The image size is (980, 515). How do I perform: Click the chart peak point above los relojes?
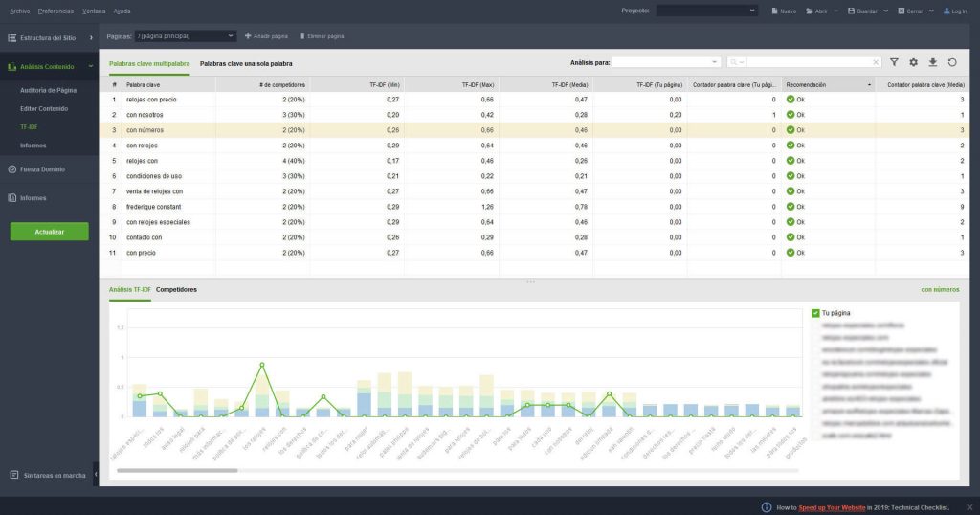[x=262, y=365]
